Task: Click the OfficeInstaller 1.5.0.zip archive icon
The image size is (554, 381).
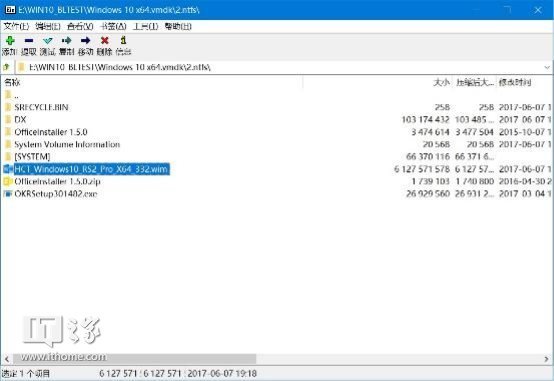Action: tap(8, 181)
